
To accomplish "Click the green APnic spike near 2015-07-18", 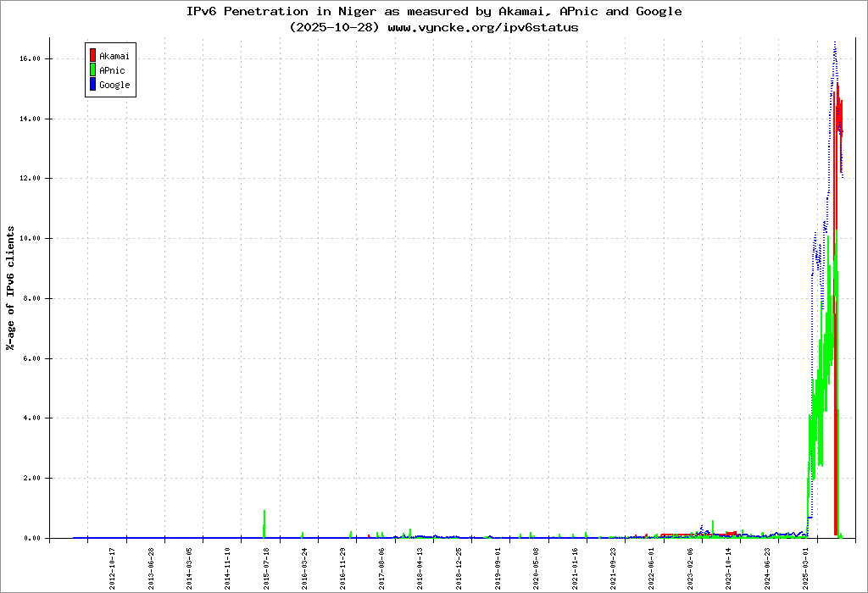I will 264,521.
